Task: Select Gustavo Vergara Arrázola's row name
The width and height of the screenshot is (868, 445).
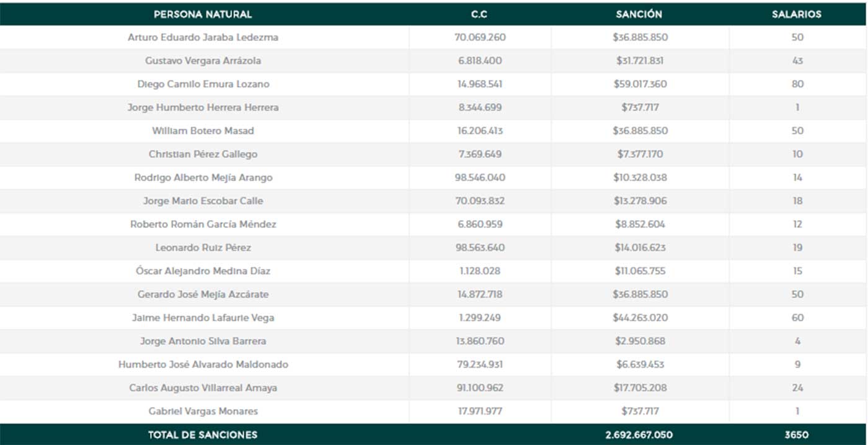Action: point(203,61)
